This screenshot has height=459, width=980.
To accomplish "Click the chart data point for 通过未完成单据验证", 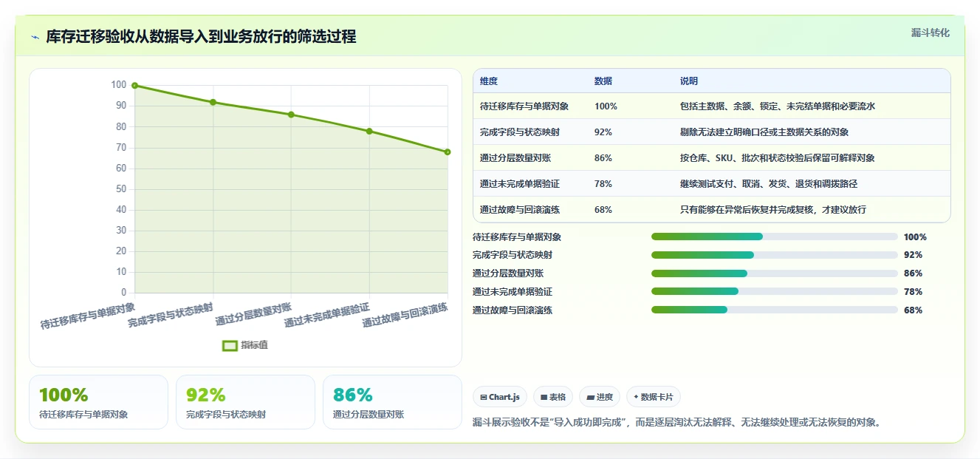I will coord(369,131).
